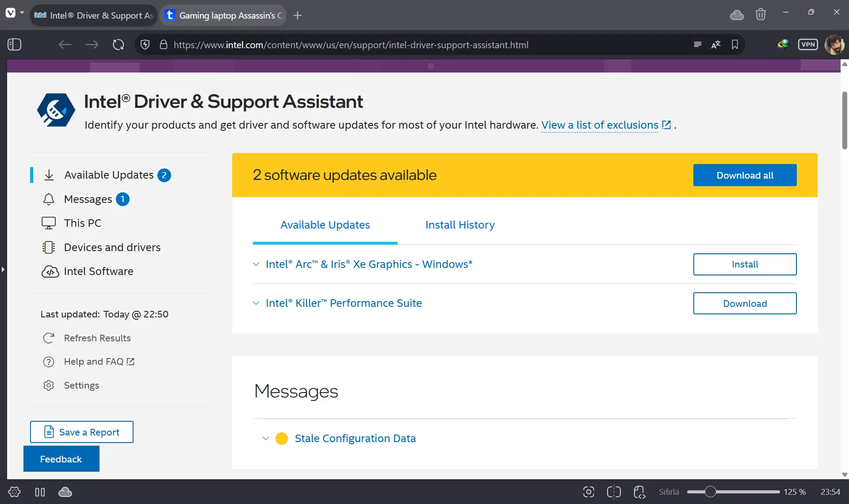The width and height of the screenshot is (849, 504).
Task: Download Intel Killer Performance Suite
Action: click(x=745, y=303)
